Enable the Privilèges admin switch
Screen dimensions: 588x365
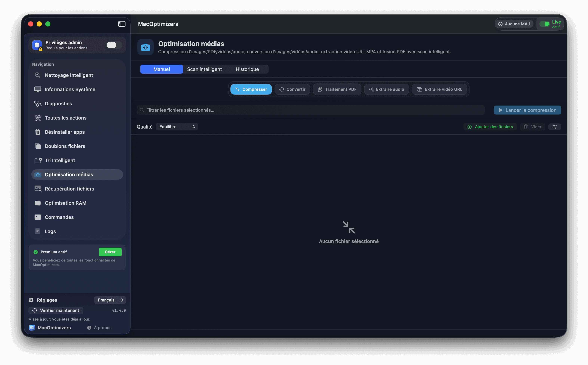pyautogui.click(x=114, y=45)
